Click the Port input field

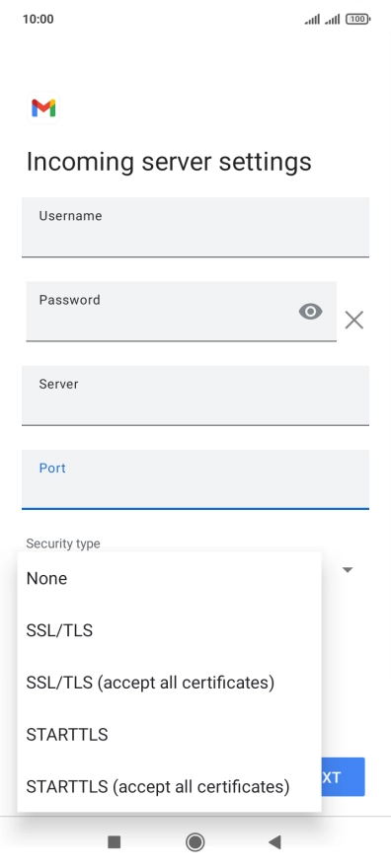pos(195,479)
